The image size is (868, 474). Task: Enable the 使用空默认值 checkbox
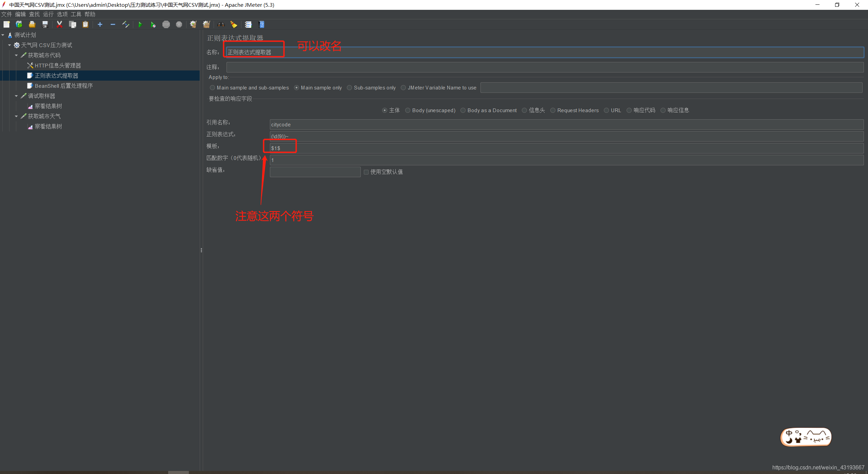point(366,172)
